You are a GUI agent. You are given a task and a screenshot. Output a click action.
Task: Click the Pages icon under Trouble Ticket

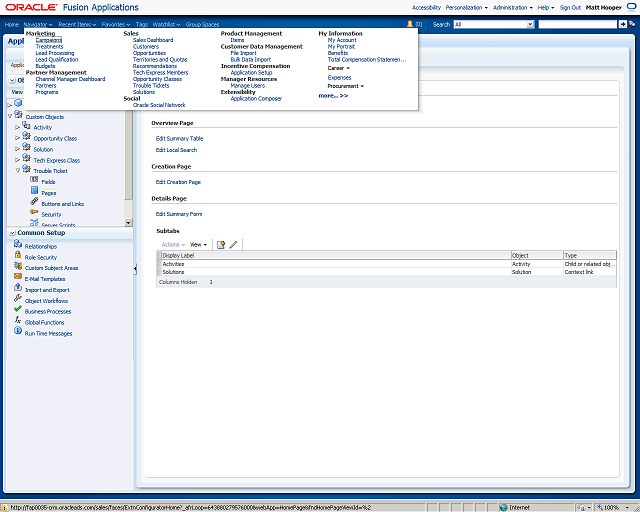(x=35, y=190)
